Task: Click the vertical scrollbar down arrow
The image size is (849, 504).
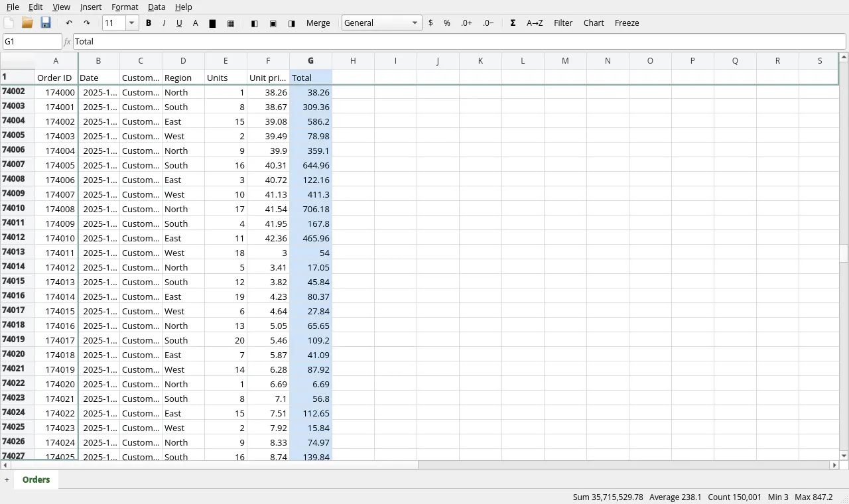Action: click(844, 456)
